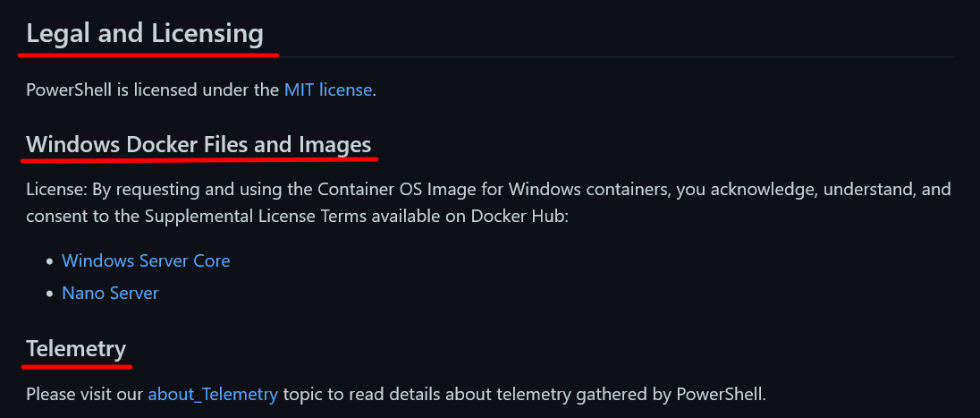The width and height of the screenshot is (980, 418).
Task: Follow the Nano Server link
Action: click(x=110, y=293)
